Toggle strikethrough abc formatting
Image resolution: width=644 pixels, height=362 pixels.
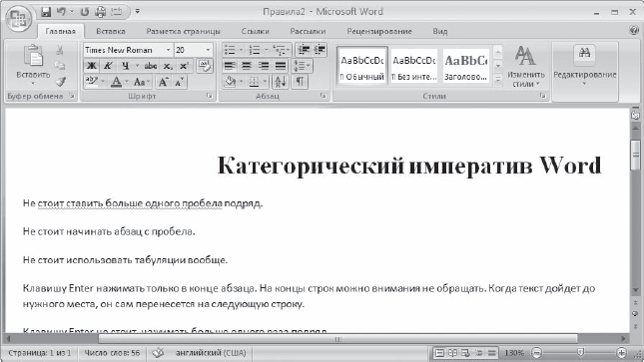point(151,66)
